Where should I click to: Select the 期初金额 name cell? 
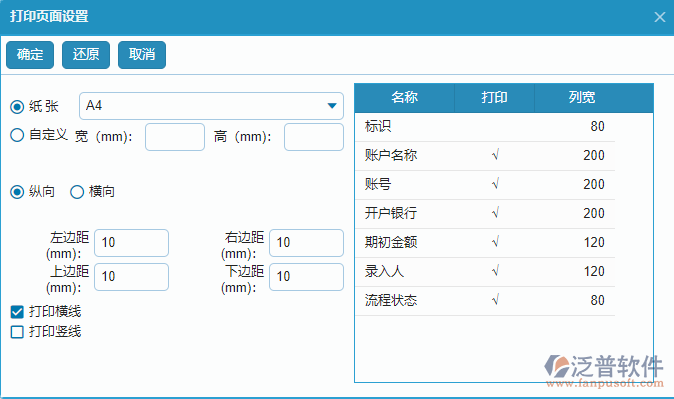(404, 243)
